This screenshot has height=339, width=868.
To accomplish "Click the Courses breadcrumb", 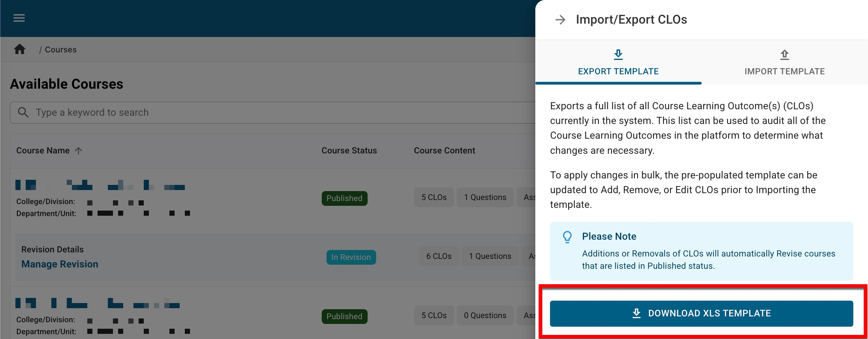I will [61, 50].
